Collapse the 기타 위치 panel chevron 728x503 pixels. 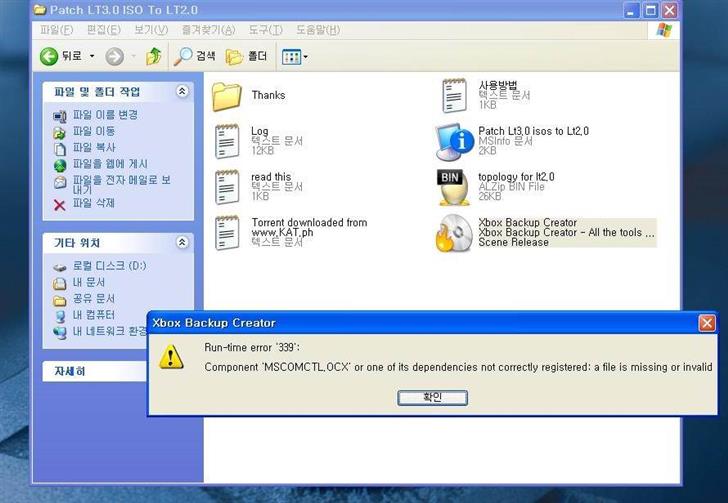182,242
